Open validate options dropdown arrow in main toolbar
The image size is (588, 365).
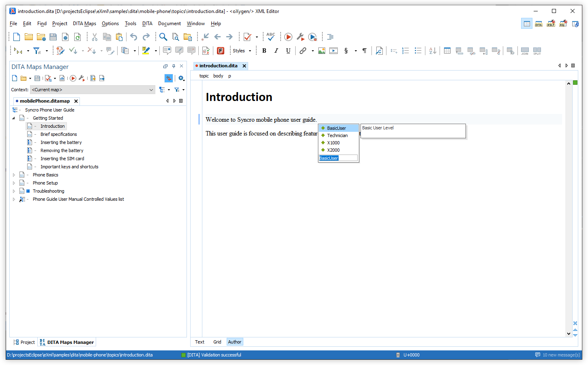(257, 37)
